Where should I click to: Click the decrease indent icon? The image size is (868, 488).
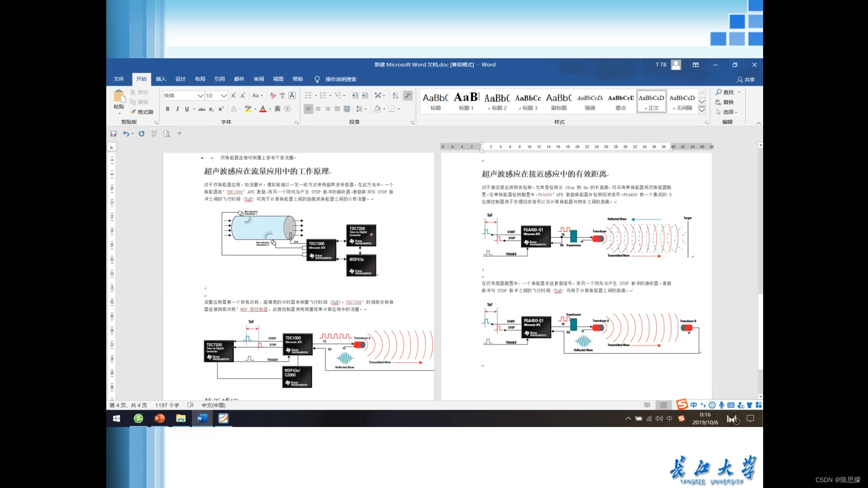pos(355,95)
